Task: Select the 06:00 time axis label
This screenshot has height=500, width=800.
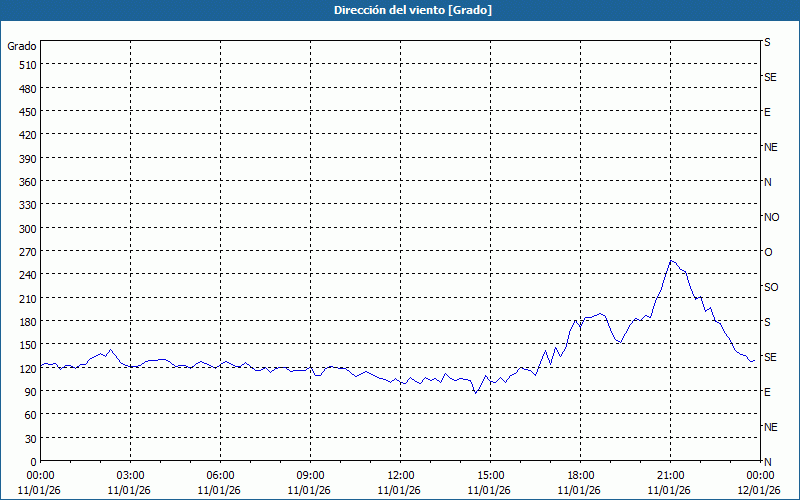Action: pos(220,475)
